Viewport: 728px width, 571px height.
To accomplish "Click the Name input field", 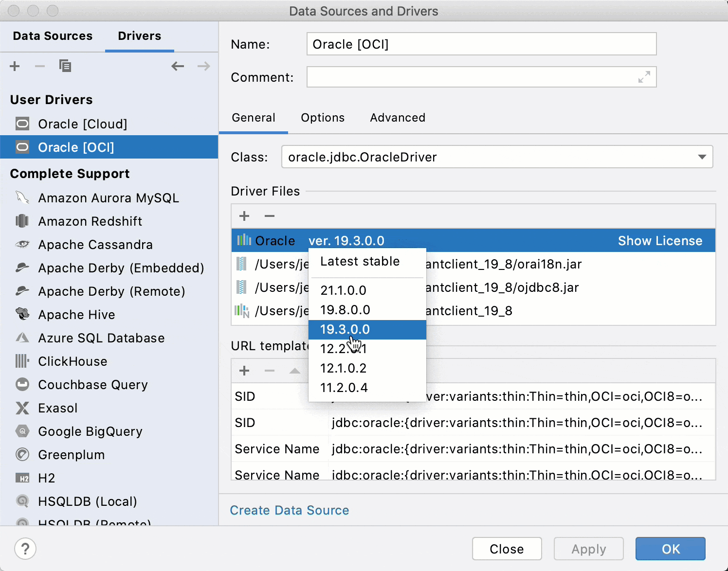I will [x=481, y=44].
